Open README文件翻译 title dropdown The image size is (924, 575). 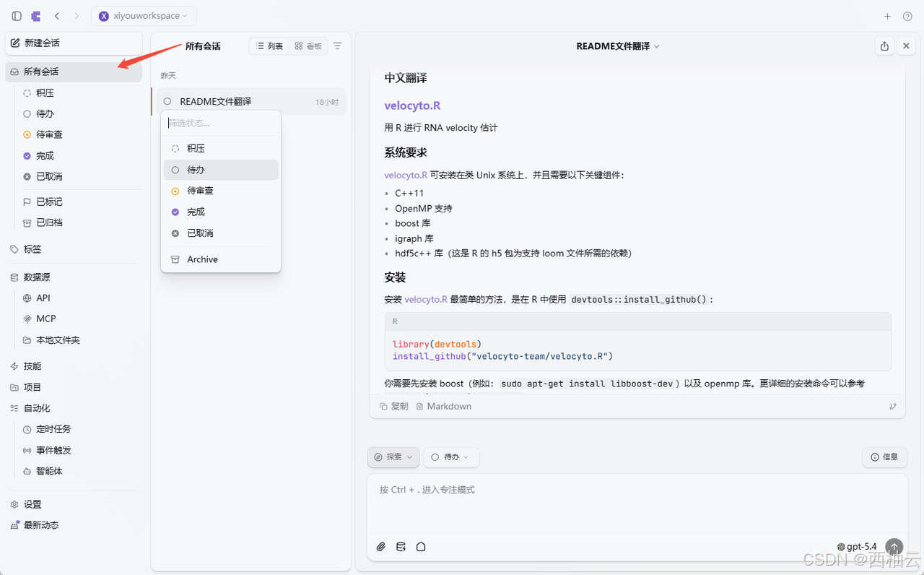pos(618,46)
